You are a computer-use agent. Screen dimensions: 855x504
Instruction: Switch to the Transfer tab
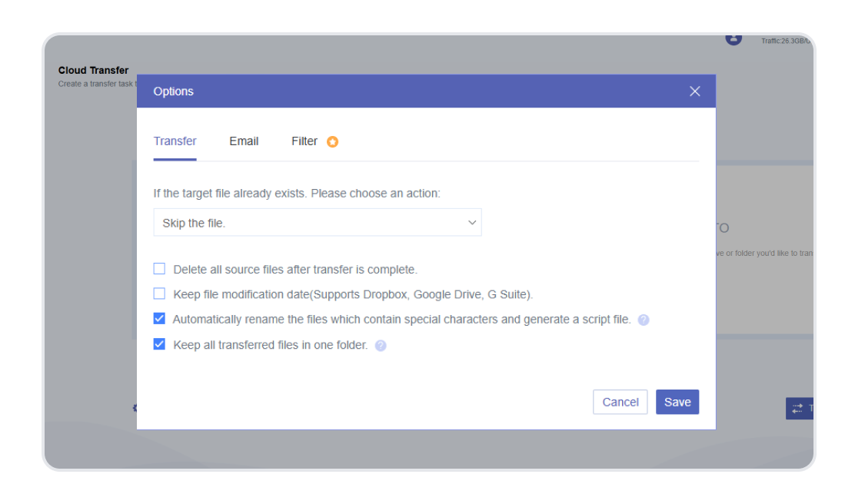pos(175,141)
